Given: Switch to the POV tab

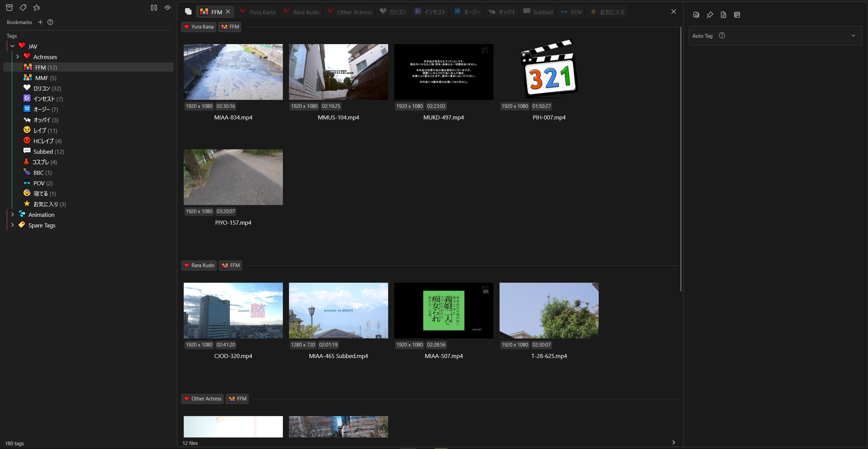Looking at the screenshot, I should [571, 12].
